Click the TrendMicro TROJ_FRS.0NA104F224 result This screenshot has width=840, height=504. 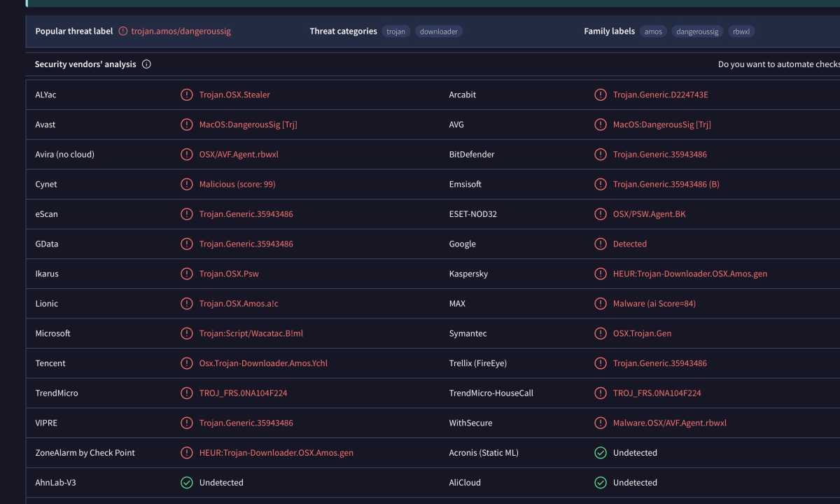click(243, 393)
